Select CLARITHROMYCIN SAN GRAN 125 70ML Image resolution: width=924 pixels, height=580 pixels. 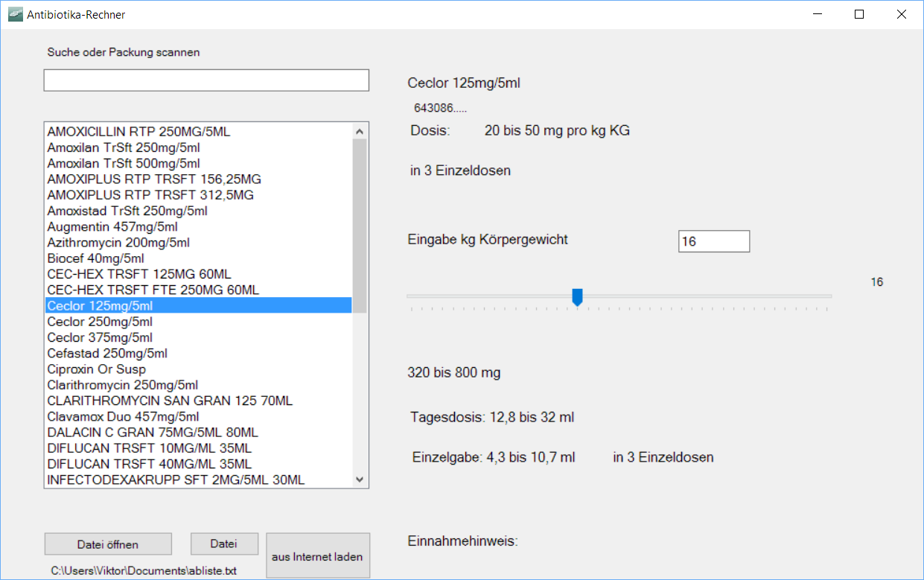pyautogui.click(x=198, y=401)
